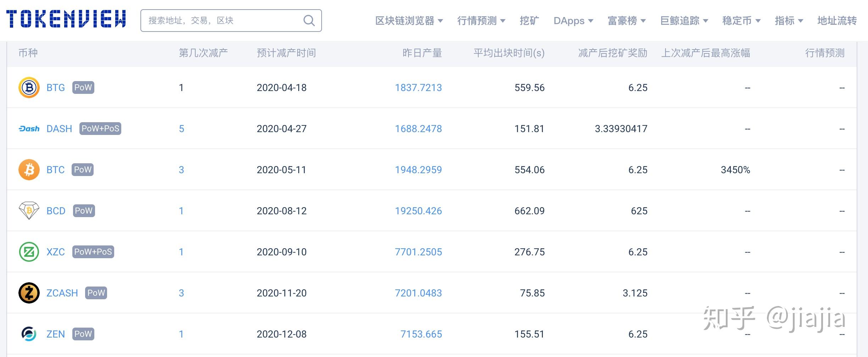The image size is (868, 357).
Task: Expand the 巨鲸追踪 dropdown menu
Action: click(684, 21)
